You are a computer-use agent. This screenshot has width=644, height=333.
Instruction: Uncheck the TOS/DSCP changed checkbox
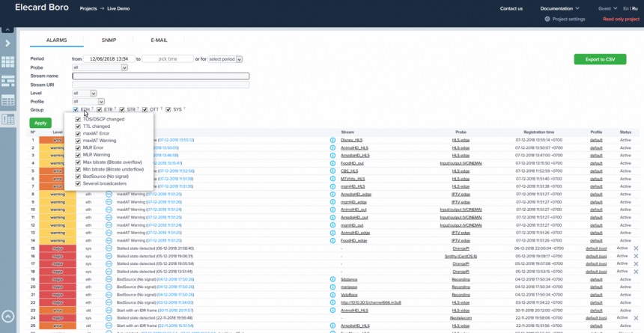[x=78, y=119]
